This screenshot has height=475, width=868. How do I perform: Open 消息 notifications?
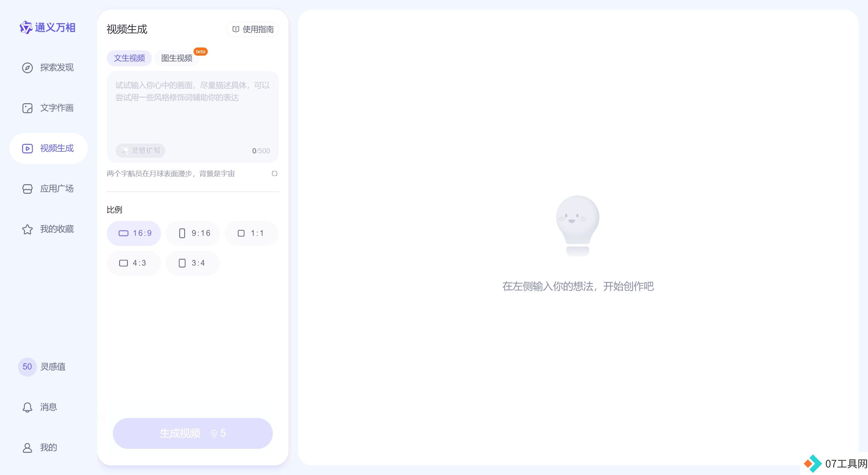(48, 407)
